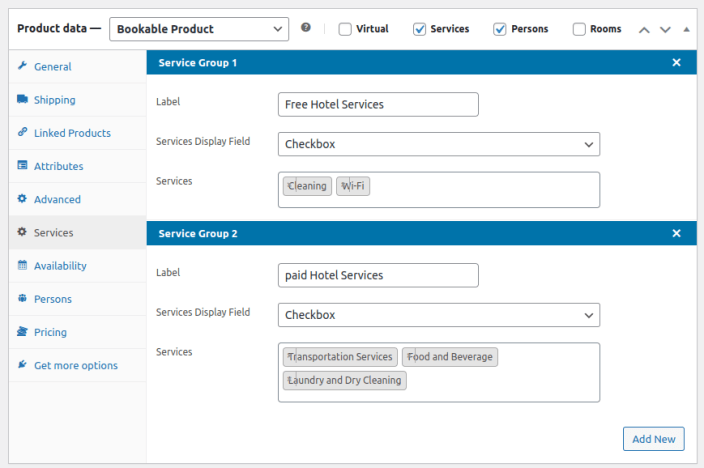Collapse the Product data panel triangle
The height and width of the screenshot is (468, 704).
tap(686, 30)
